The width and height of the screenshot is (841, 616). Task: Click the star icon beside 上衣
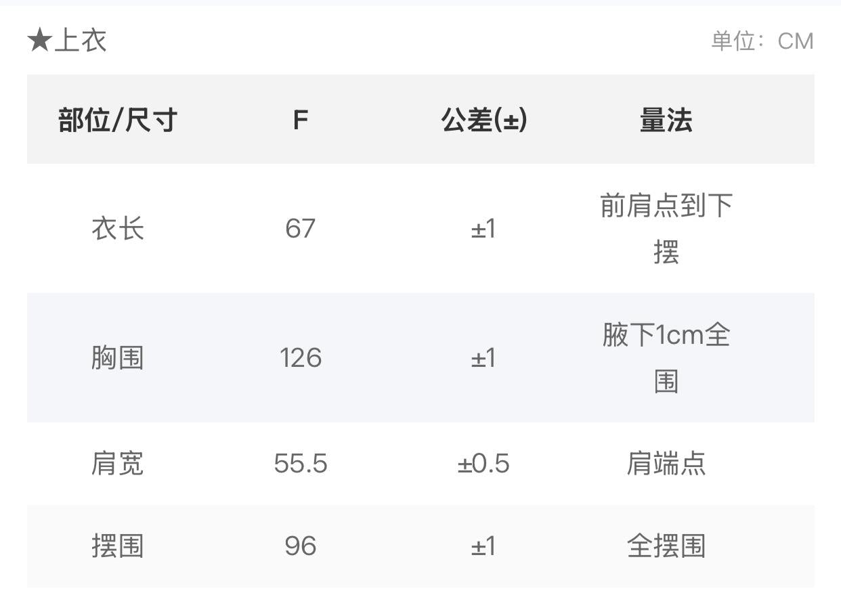click(40, 41)
